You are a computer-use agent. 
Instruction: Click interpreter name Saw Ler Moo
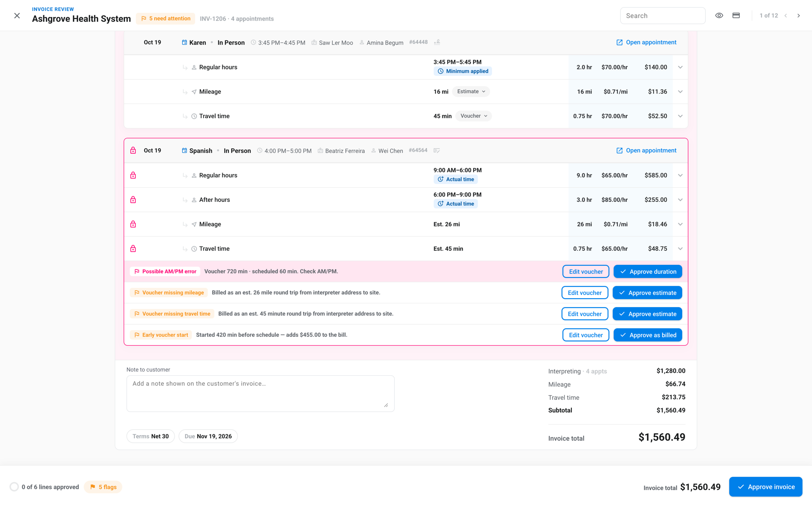click(336, 43)
